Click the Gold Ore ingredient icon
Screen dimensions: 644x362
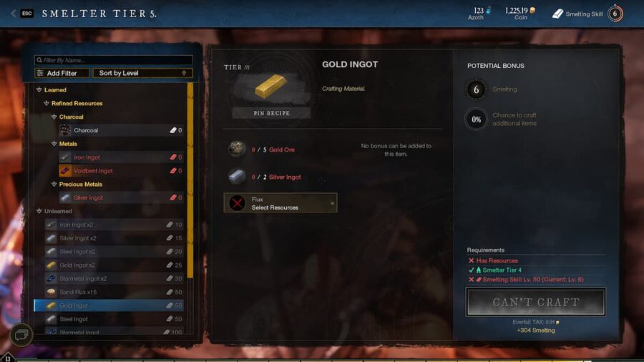tap(237, 150)
